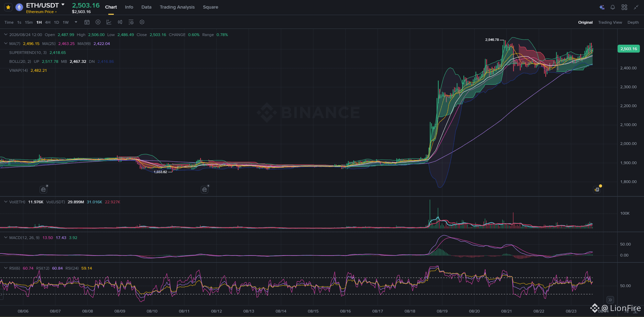The height and width of the screenshot is (317, 644).
Task: Open the technical indicators line-graph icon
Action: tap(109, 22)
